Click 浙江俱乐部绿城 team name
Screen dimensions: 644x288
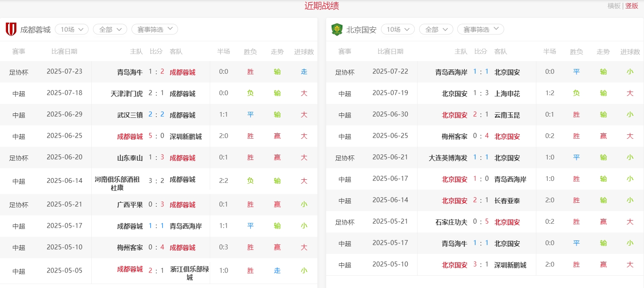(190, 273)
